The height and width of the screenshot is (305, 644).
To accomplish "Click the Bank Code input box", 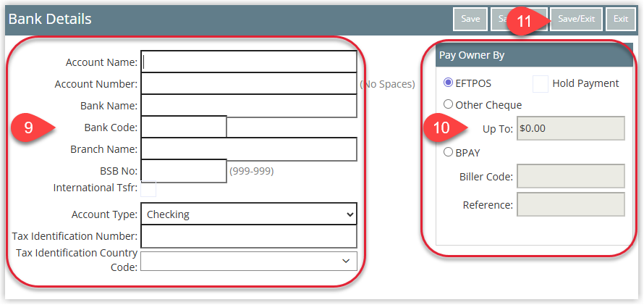I will (x=184, y=128).
